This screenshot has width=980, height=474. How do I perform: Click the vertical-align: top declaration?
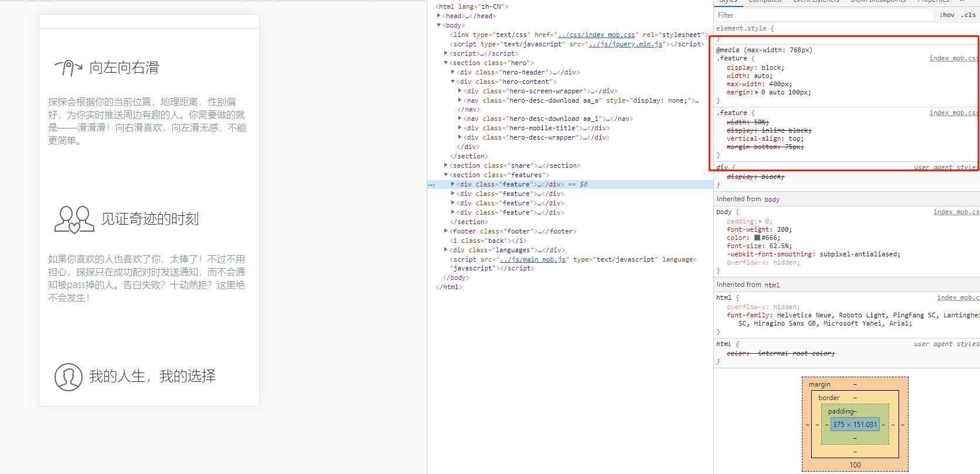tap(765, 139)
